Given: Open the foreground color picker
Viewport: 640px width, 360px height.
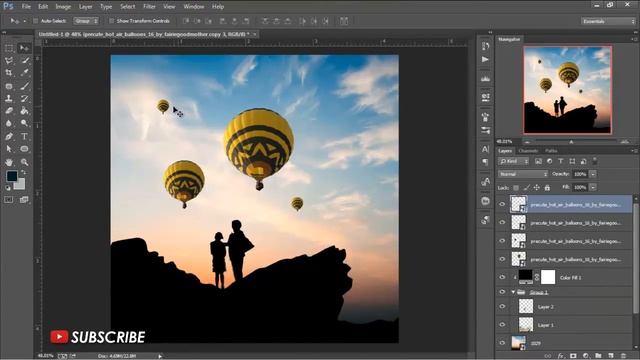Looking at the screenshot, I should pyautogui.click(x=12, y=176).
